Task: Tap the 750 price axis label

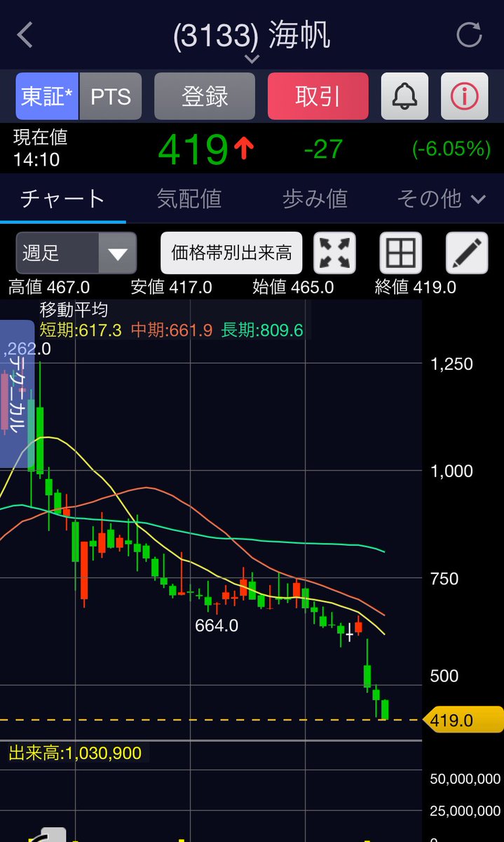Action: 444,579
